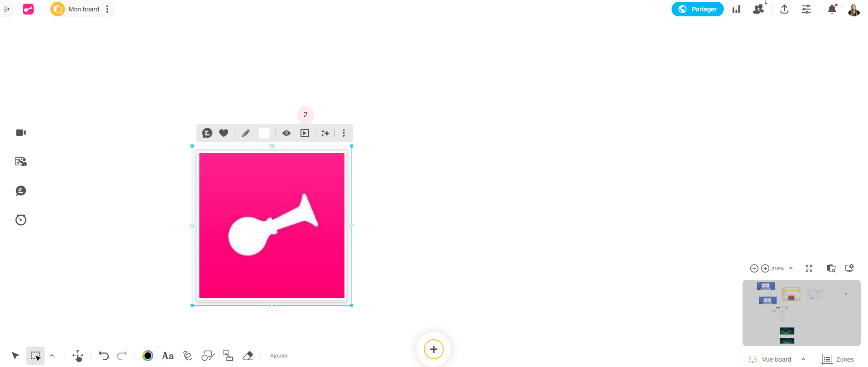Toggle fullscreen mode

pos(809,268)
